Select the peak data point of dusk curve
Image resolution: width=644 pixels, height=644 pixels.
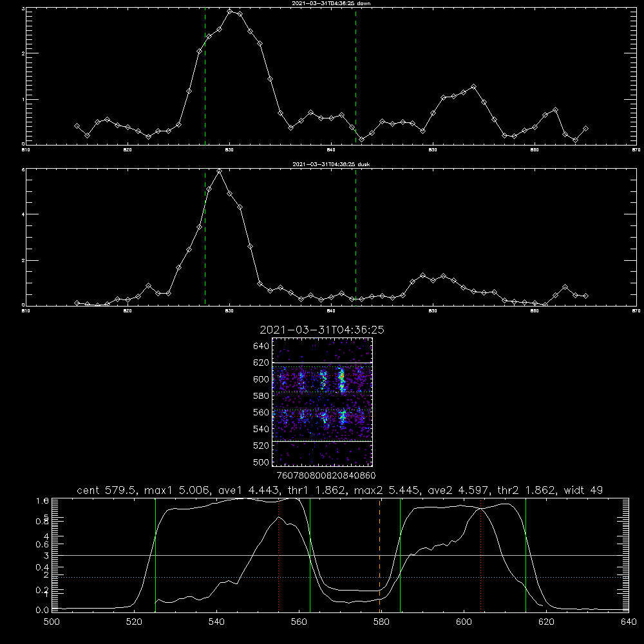pyautogui.click(x=220, y=171)
